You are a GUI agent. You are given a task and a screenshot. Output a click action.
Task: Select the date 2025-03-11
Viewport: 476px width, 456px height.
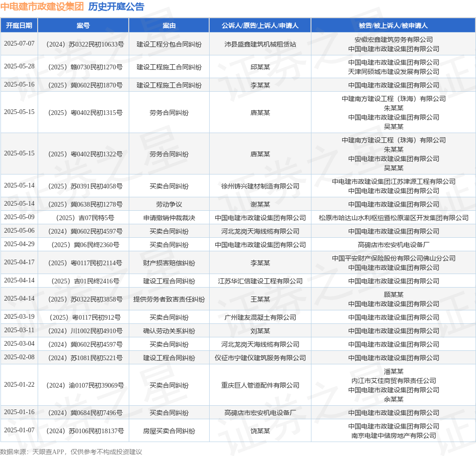(19, 330)
